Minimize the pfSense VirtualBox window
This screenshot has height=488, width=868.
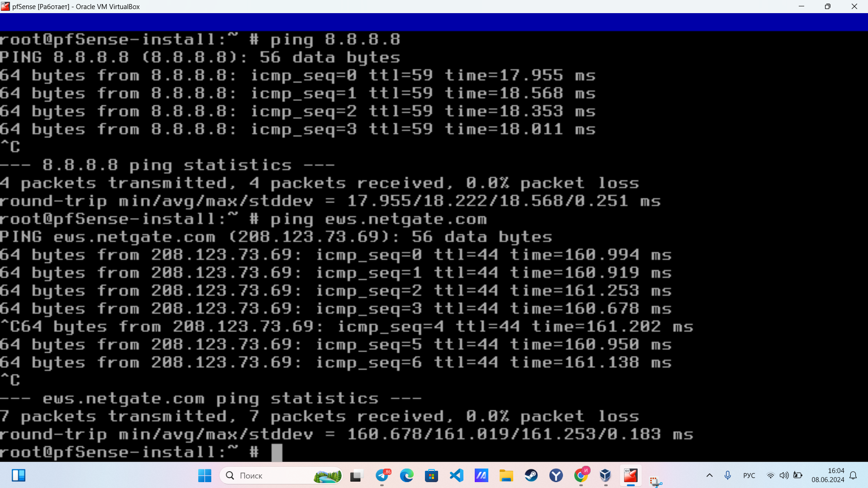(801, 6)
